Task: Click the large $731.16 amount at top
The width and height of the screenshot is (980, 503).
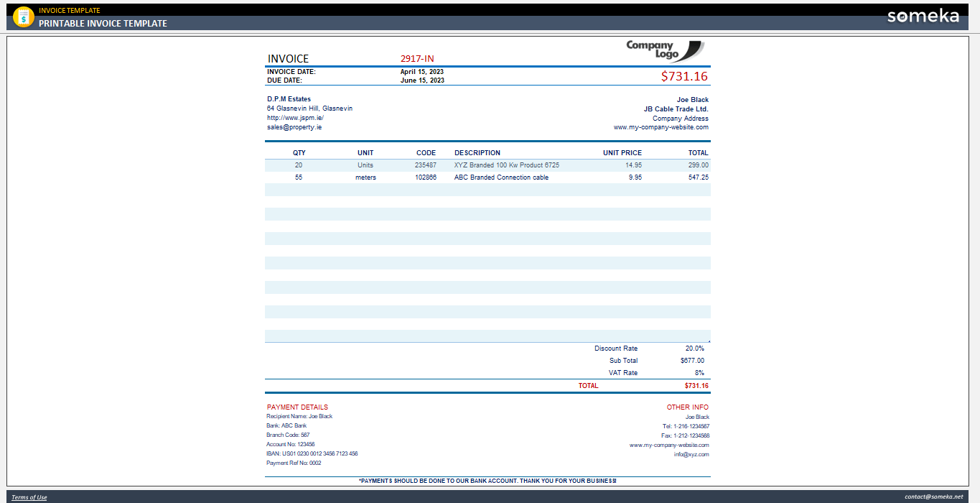Action: coord(684,76)
